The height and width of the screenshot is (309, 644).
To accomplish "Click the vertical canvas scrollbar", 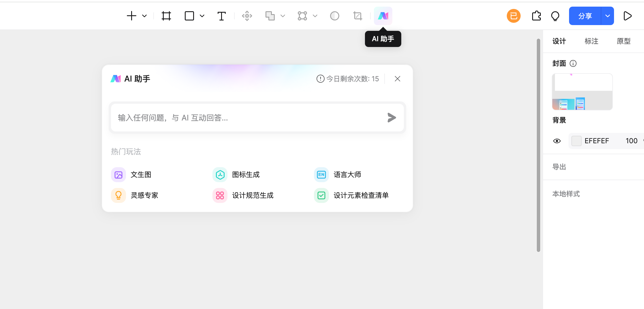I will pyautogui.click(x=538, y=145).
